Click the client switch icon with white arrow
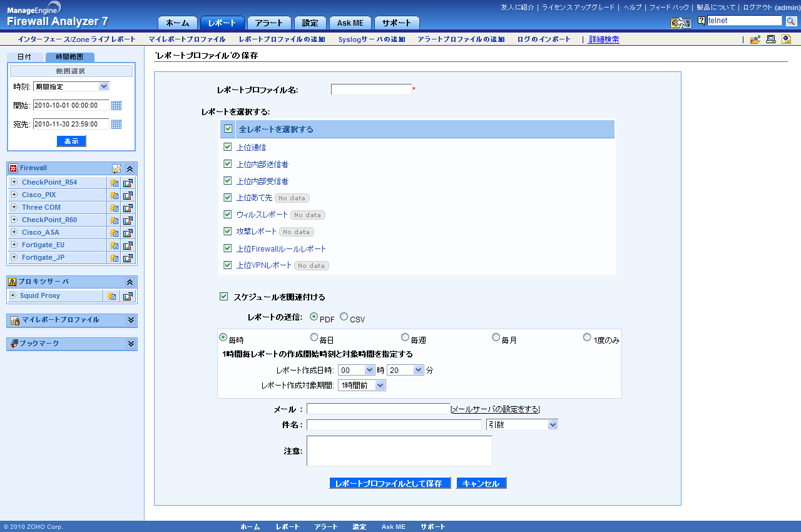 click(681, 23)
